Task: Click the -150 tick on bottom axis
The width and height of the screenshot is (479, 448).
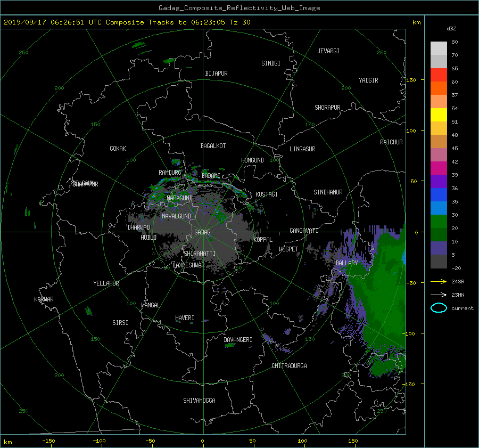Action: (x=48, y=441)
